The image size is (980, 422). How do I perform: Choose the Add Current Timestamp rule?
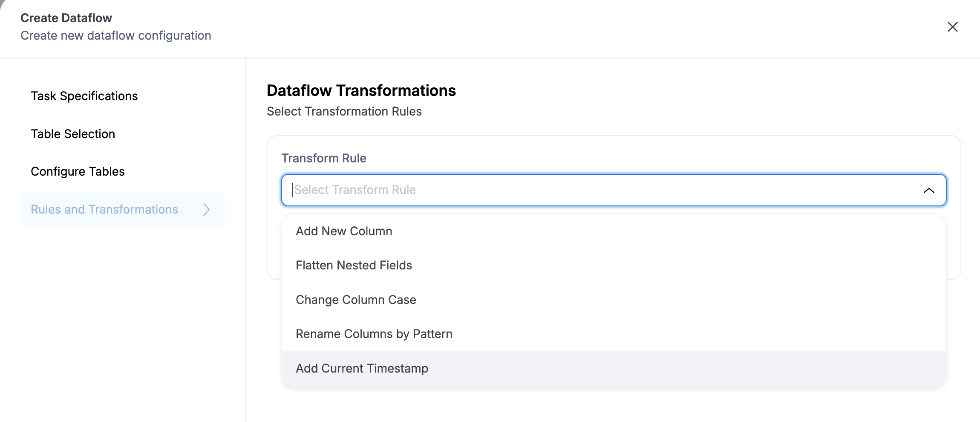(x=362, y=368)
